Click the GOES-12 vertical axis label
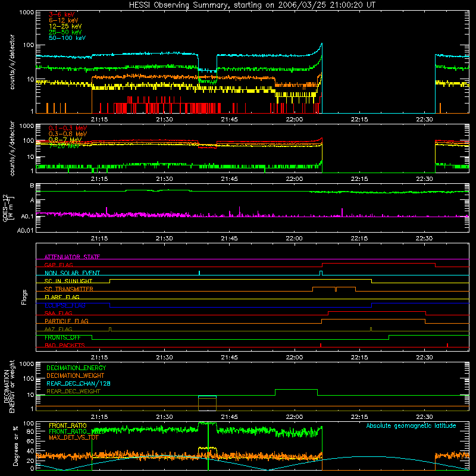 pyautogui.click(x=8, y=208)
